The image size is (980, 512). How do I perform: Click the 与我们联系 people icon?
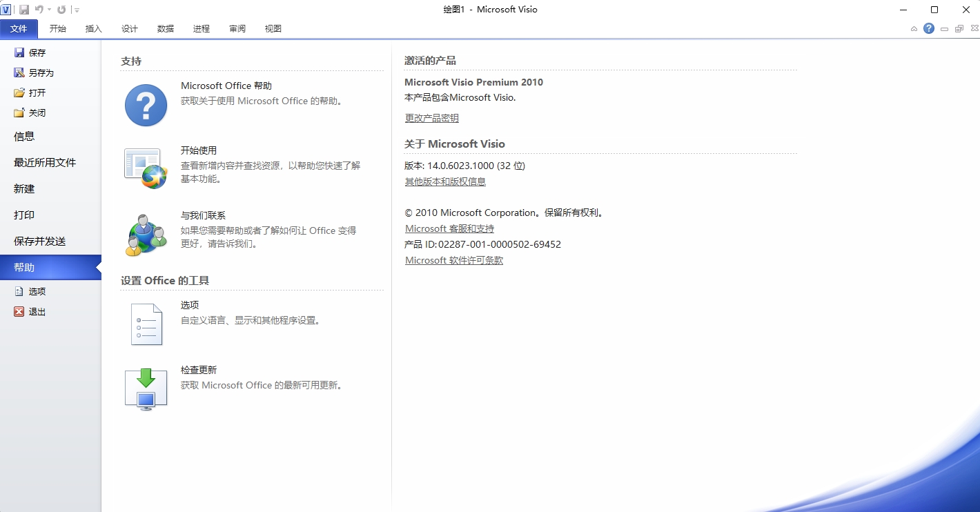point(146,235)
